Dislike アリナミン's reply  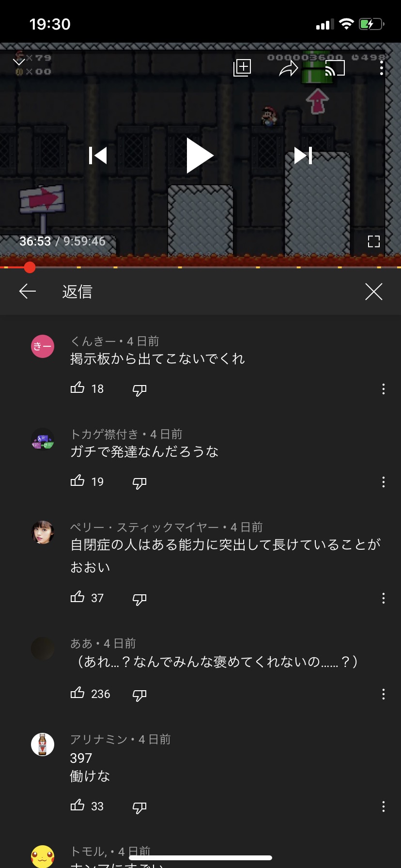click(x=139, y=807)
